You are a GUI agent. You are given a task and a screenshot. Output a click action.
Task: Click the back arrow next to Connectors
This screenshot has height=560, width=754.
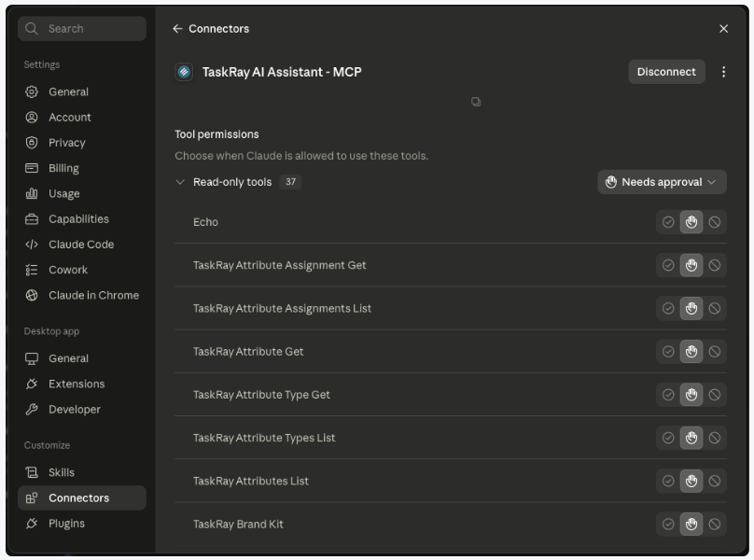pos(177,29)
